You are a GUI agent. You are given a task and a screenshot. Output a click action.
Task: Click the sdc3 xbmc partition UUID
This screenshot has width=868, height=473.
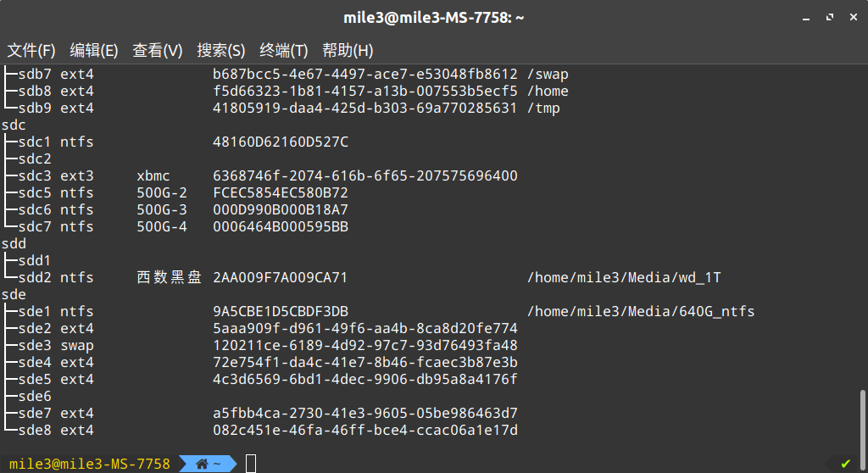[x=365, y=176]
